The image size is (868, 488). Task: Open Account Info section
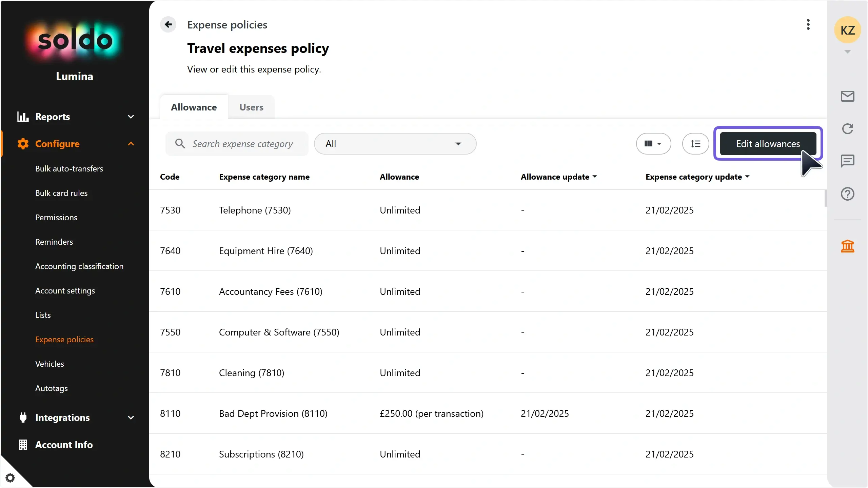[64, 445]
